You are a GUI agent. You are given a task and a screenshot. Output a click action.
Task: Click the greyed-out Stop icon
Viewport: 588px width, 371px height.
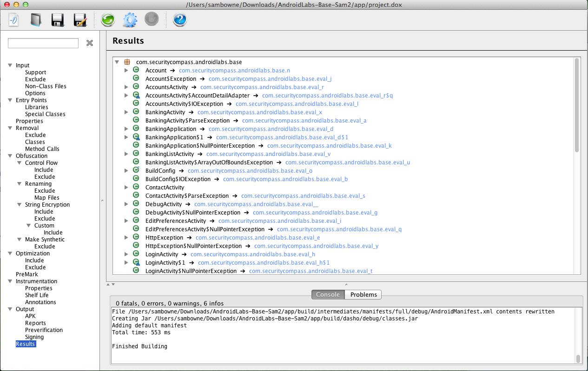152,19
